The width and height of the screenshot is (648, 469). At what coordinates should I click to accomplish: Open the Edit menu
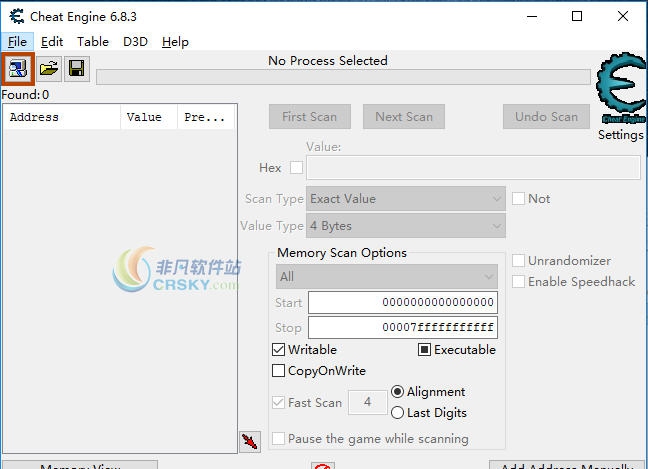tap(52, 42)
